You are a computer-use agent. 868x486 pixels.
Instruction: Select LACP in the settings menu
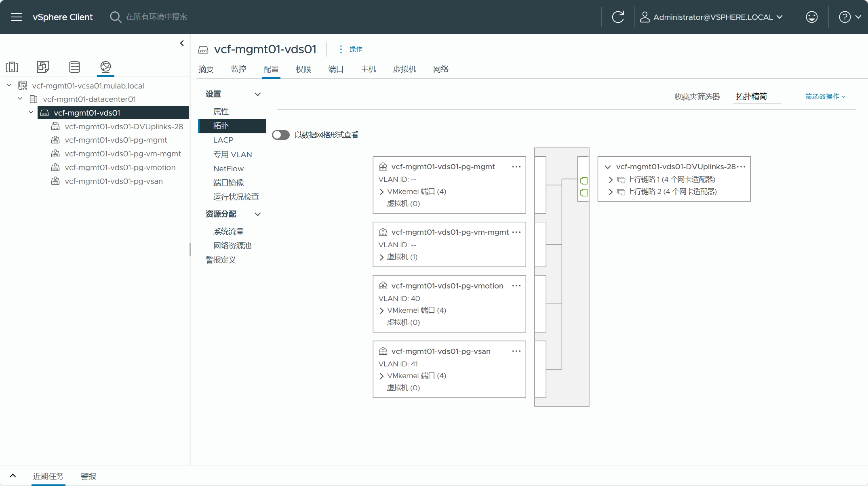tap(223, 140)
